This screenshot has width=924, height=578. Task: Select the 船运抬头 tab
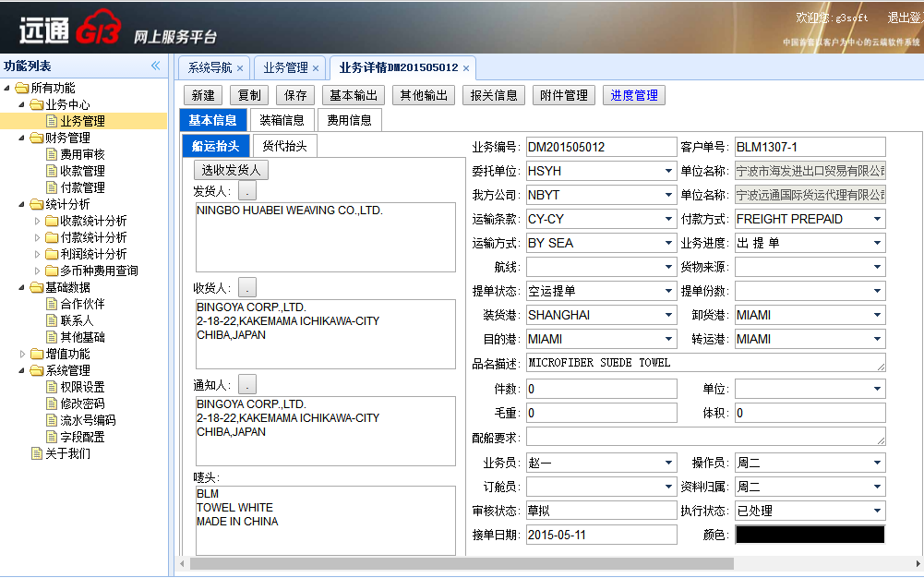(x=216, y=146)
